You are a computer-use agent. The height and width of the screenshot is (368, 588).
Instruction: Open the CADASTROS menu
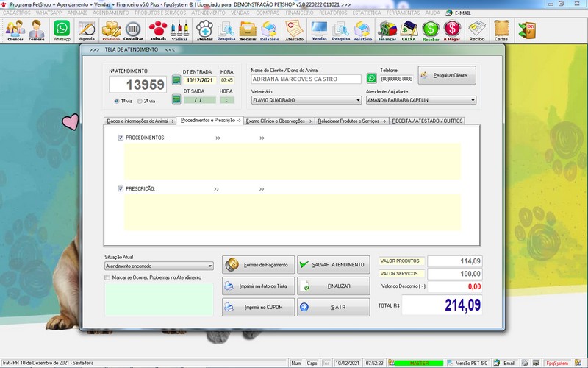pyautogui.click(x=16, y=13)
